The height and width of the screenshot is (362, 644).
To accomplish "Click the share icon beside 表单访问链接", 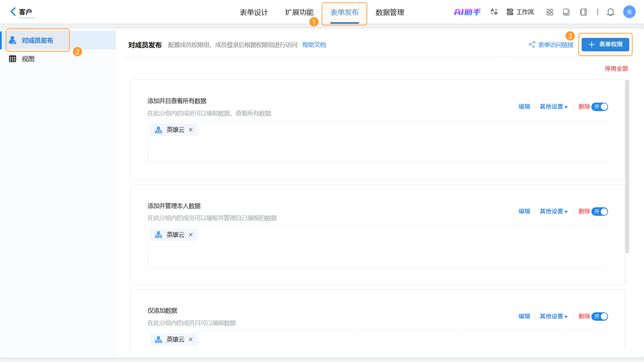I will (x=532, y=45).
